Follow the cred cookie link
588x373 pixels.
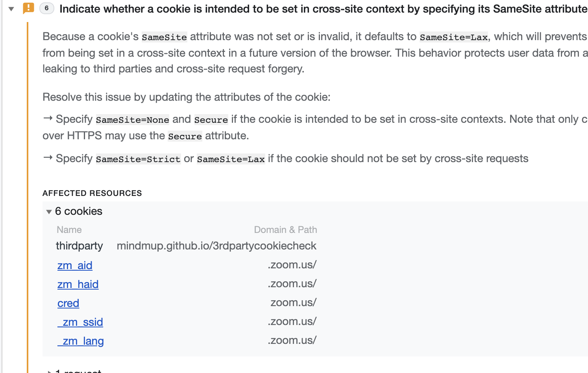(x=68, y=303)
